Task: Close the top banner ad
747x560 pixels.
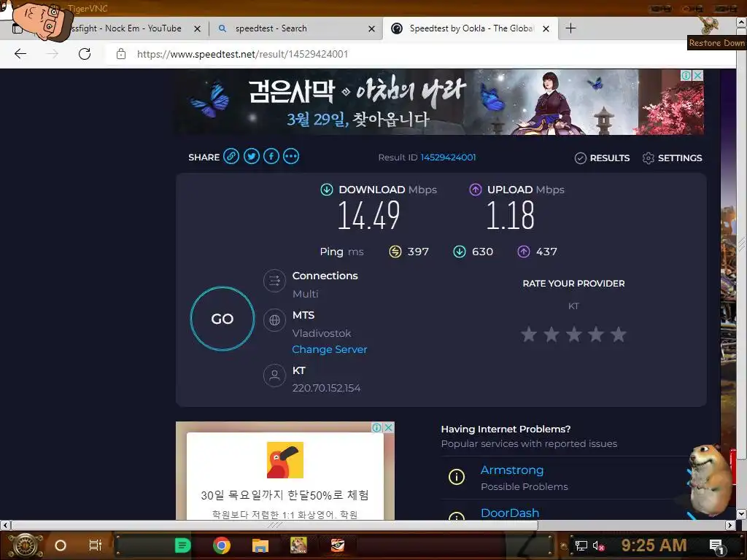Action: tap(698, 75)
